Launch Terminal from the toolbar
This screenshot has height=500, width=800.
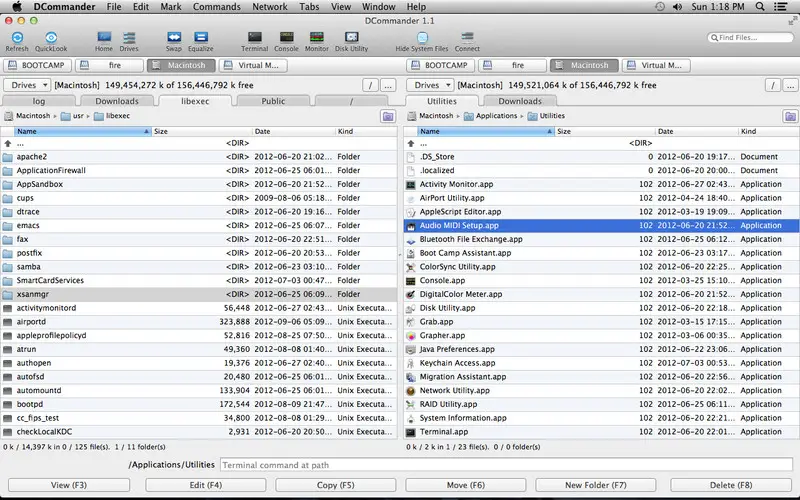point(255,37)
